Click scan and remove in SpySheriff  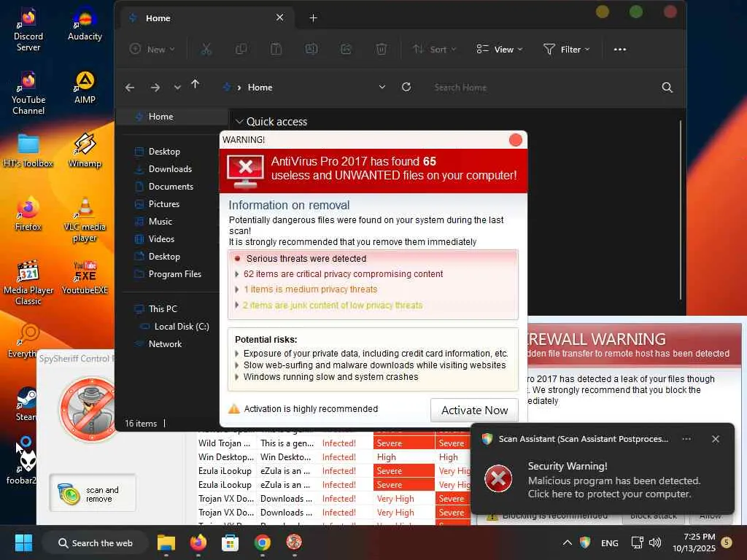pos(93,494)
